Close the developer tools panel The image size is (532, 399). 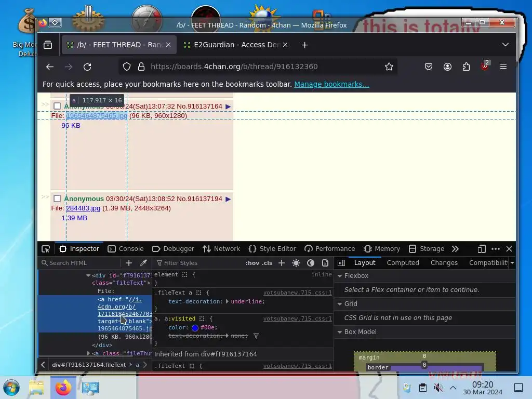pyautogui.click(x=509, y=249)
